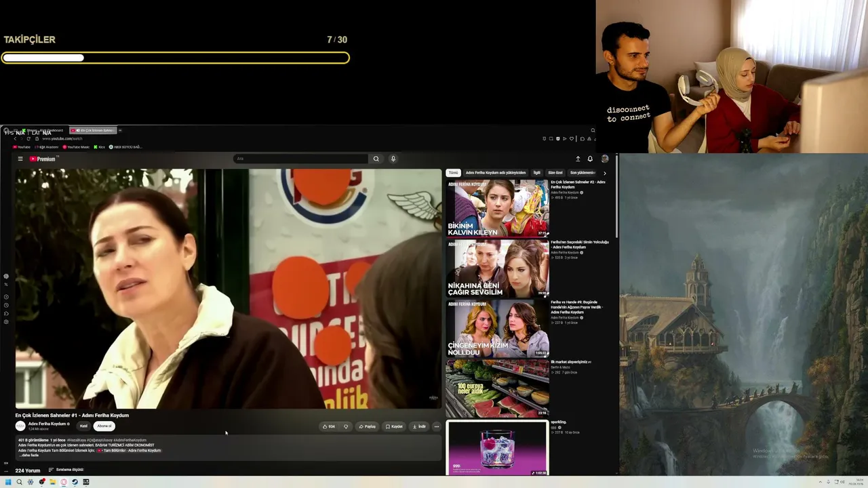The height and width of the screenshot is (488, 868).
Task: Open 'En Çok İzlenen Sahneler #2' video title
Action: tap(578, 184)
